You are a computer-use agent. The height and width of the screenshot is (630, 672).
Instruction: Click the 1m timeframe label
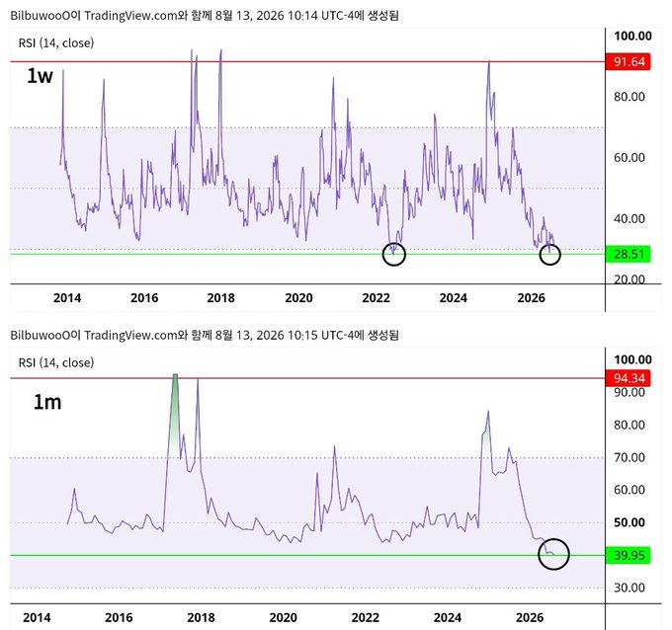pos(47,402)
